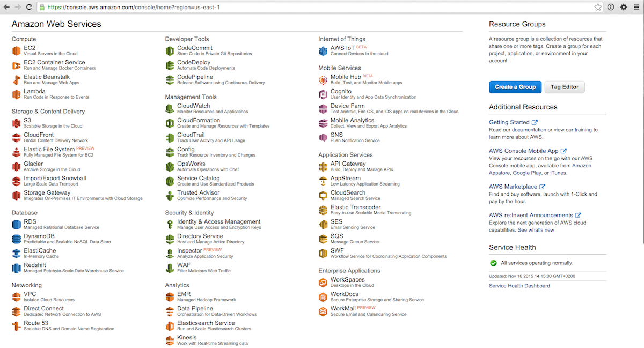This screenshot has height=348, width=644.
Task: Select the Storage Gateway link
Action: pos(47,192)
